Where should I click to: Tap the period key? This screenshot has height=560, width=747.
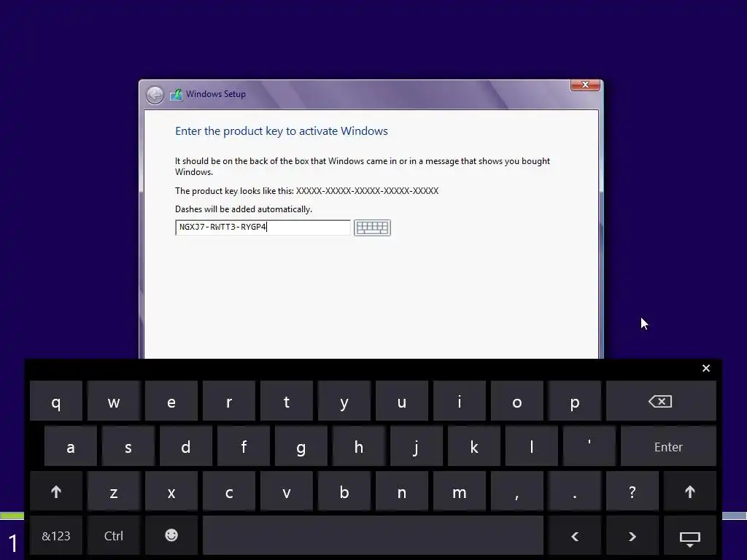click(575, 492)
